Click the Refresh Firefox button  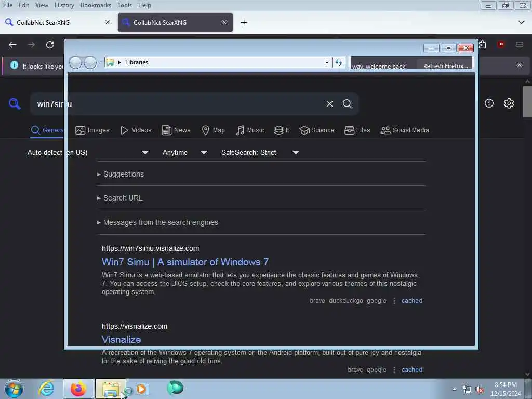[x=445, y=66]
